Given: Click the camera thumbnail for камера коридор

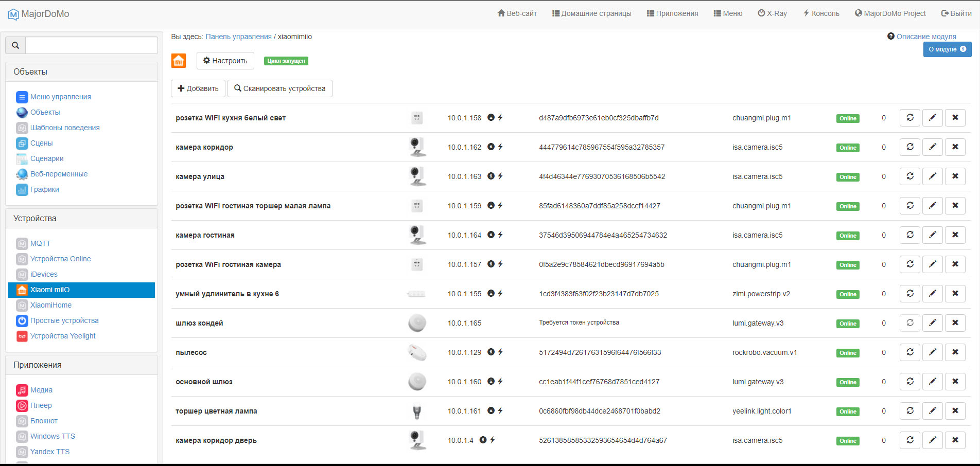Looking at the screenshot, I should tap(417, 147).
